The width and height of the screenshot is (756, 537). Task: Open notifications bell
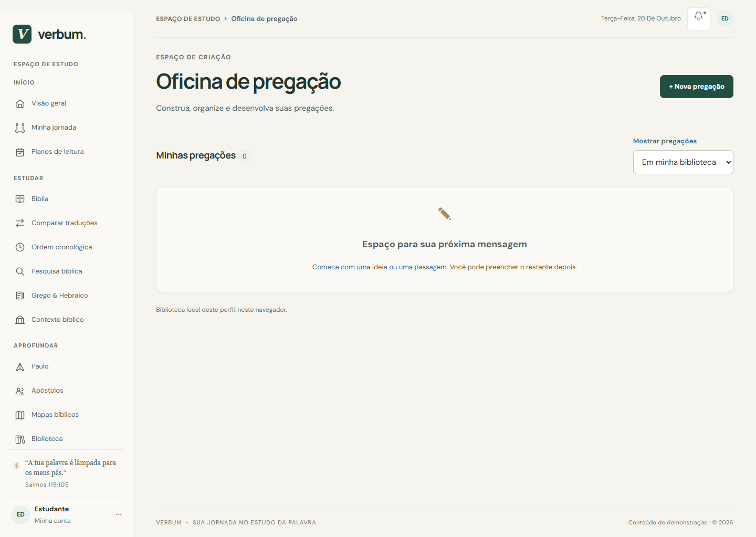(x=699, y=19)
